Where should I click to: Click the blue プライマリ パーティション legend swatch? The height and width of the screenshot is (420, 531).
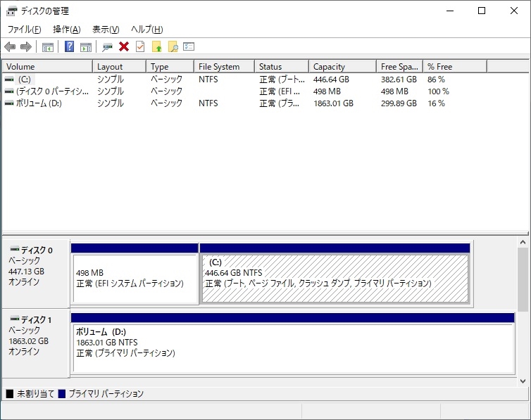62,394
